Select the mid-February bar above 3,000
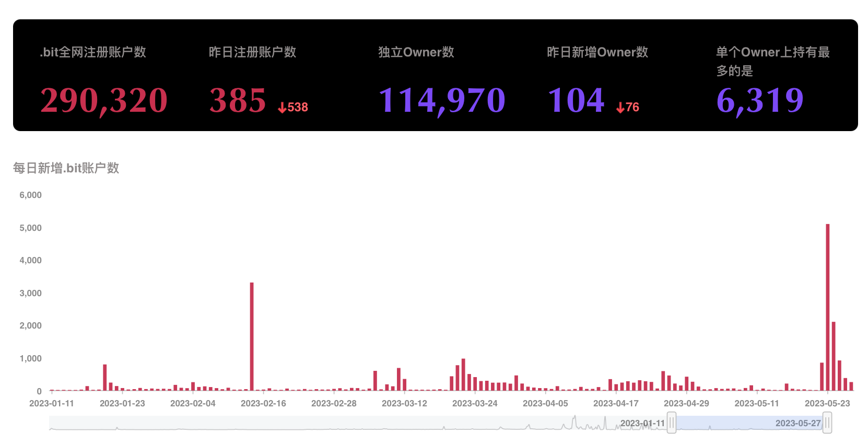 [x=252, y=336]
